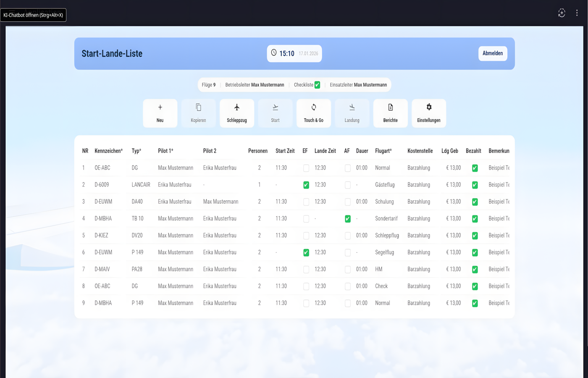The image size is (588, 378).
Task: Click the Abmelden button
Action: pos(492,53)
